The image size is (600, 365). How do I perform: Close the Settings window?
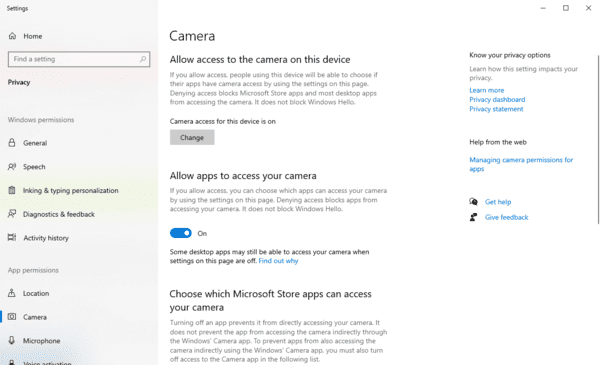pyautogui.click(x=589, y=8)
